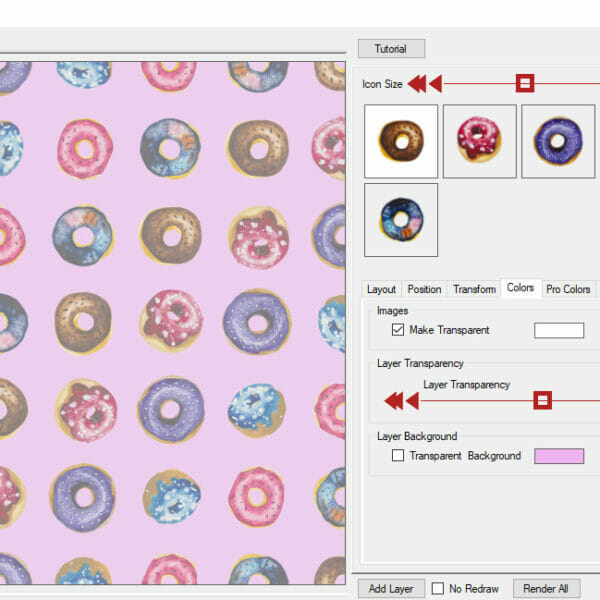This screenshot has height=600, width=600.
Task: Switch to the Position tab
Action: [x=424, y=289]
